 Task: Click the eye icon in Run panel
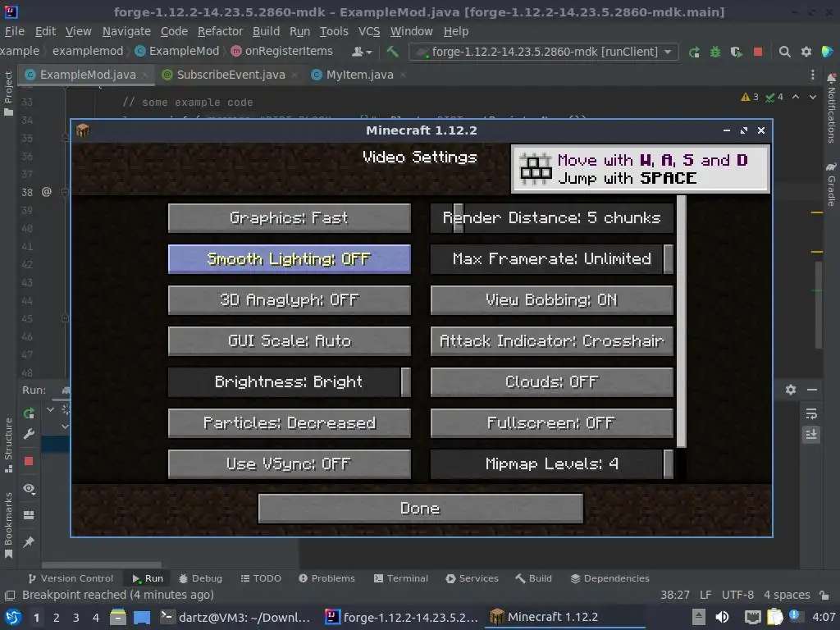pyautogui.click(x=29, y=489)
